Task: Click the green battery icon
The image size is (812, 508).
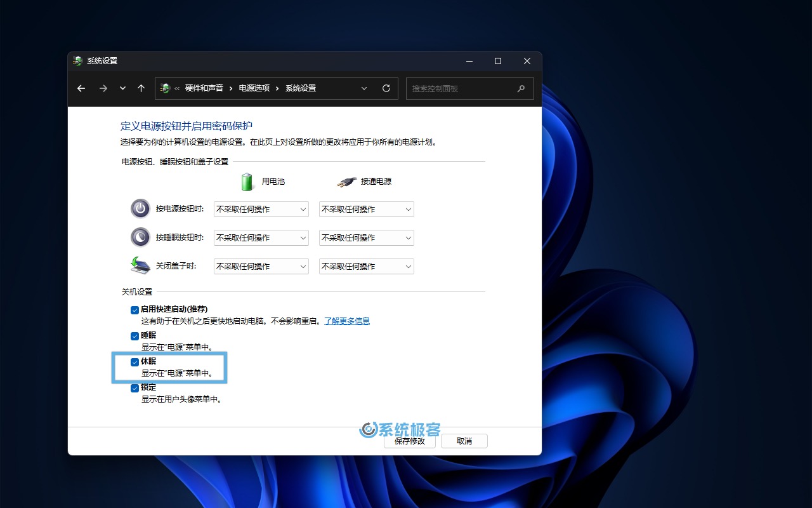Action: pos(247,182)
